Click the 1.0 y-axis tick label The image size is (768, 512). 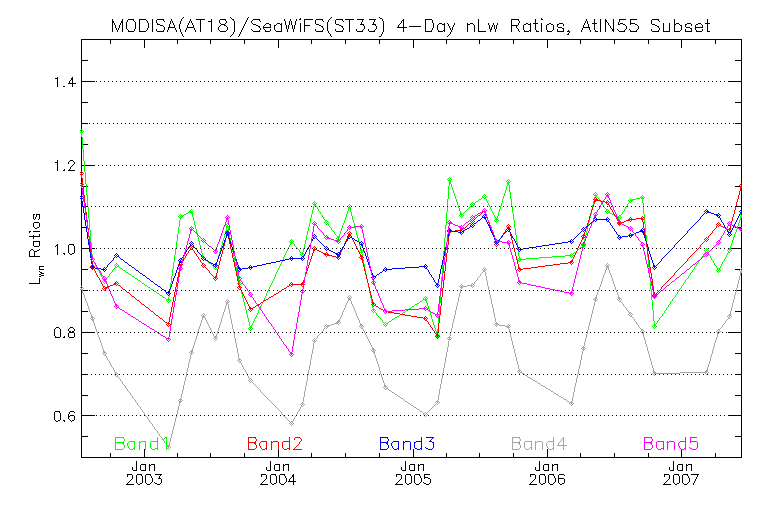coord(65,249)
